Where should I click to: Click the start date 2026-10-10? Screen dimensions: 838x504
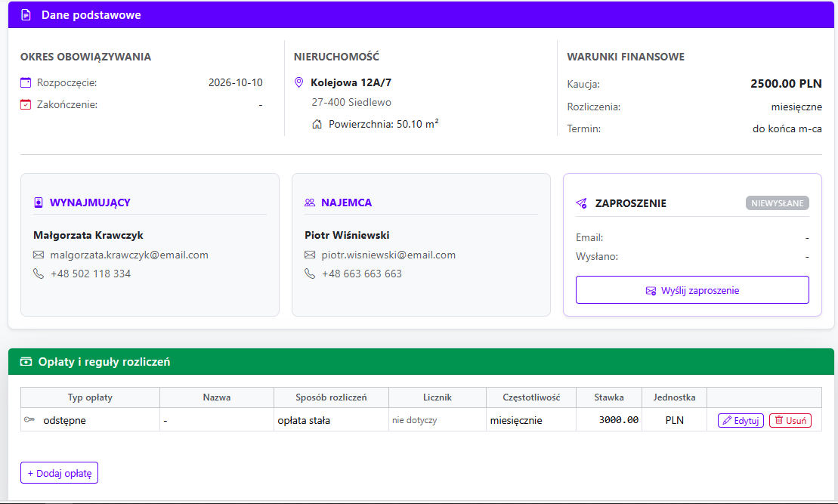pos(236,82)
